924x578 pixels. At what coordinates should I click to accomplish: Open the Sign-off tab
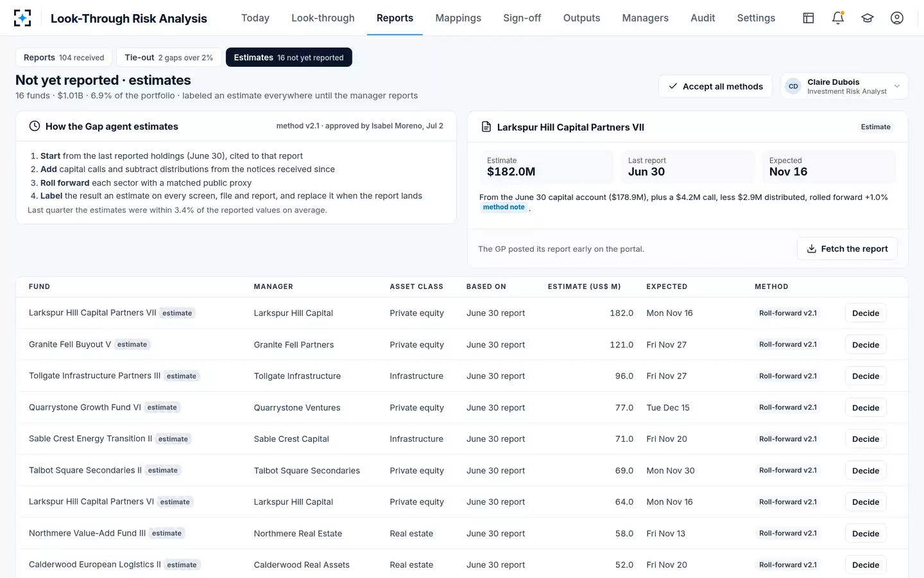tap(522, 18)
